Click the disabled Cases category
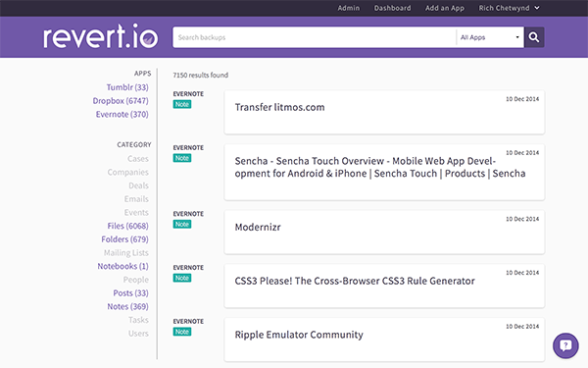 [x=138, y=158]
